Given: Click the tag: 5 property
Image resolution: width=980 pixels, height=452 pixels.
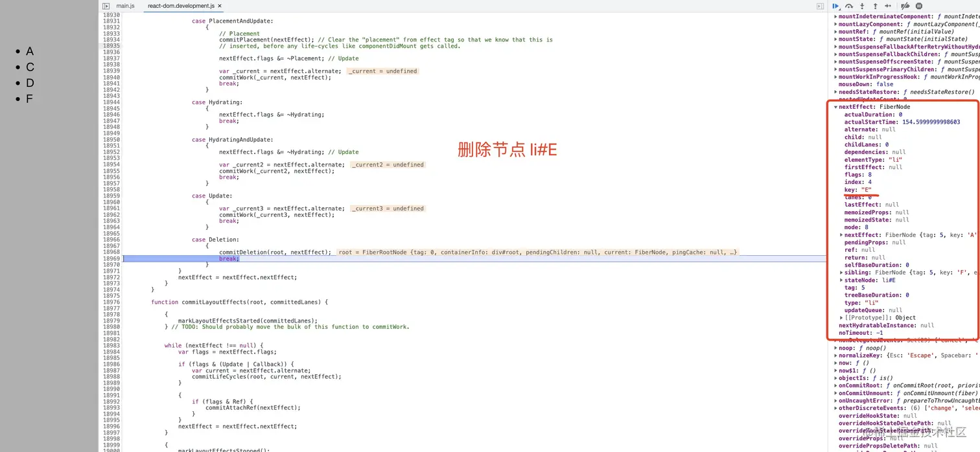Looking at the screenshot, I should point(854,288).
